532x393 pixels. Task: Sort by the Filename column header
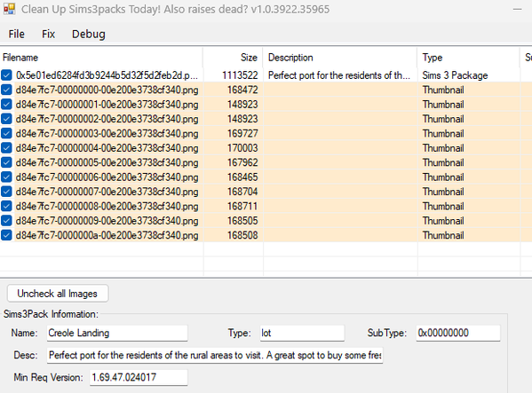(101, 58)
